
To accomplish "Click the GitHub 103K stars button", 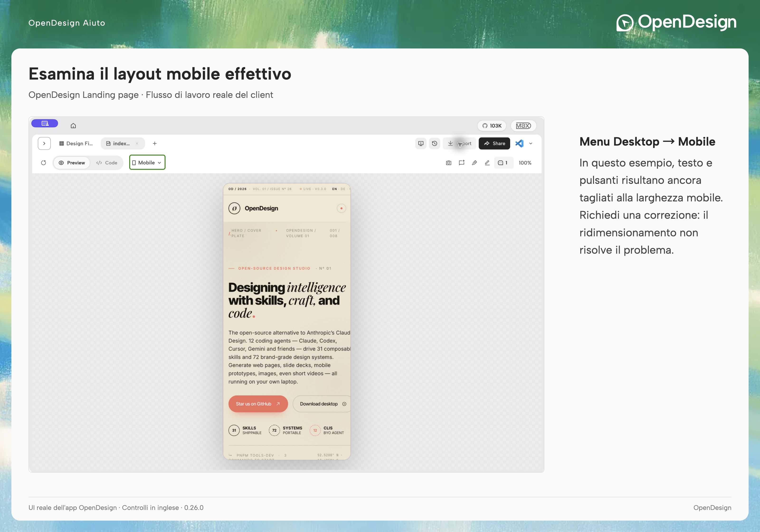I will click(492, 125).
